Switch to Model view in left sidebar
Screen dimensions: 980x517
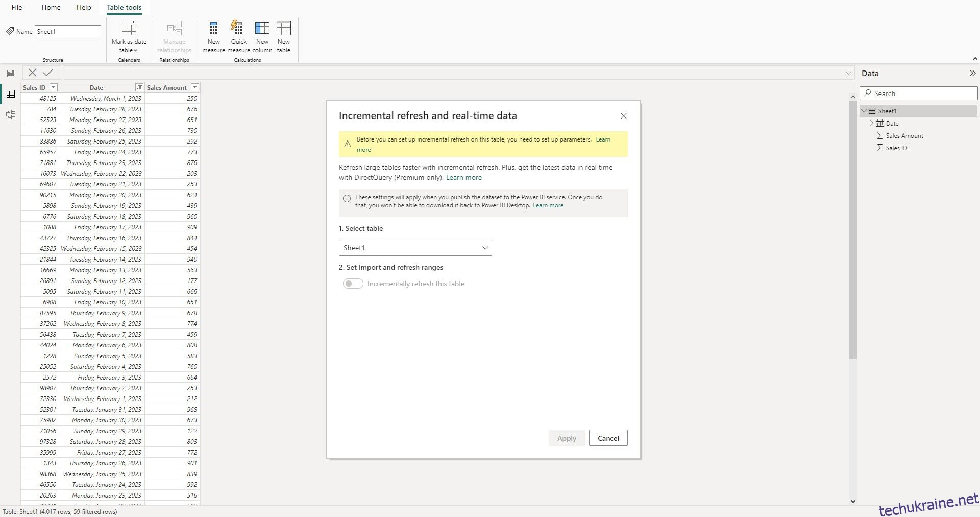coord(11,114)
